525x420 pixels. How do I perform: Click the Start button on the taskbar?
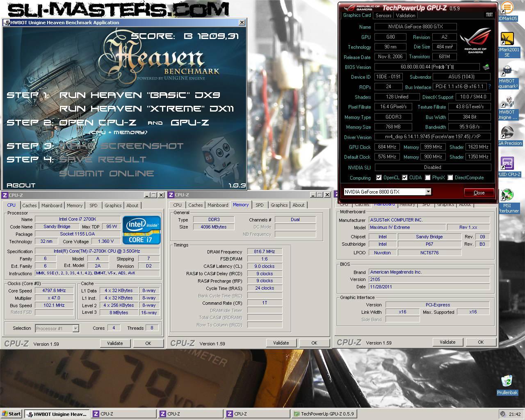click(x=11, y=414)
